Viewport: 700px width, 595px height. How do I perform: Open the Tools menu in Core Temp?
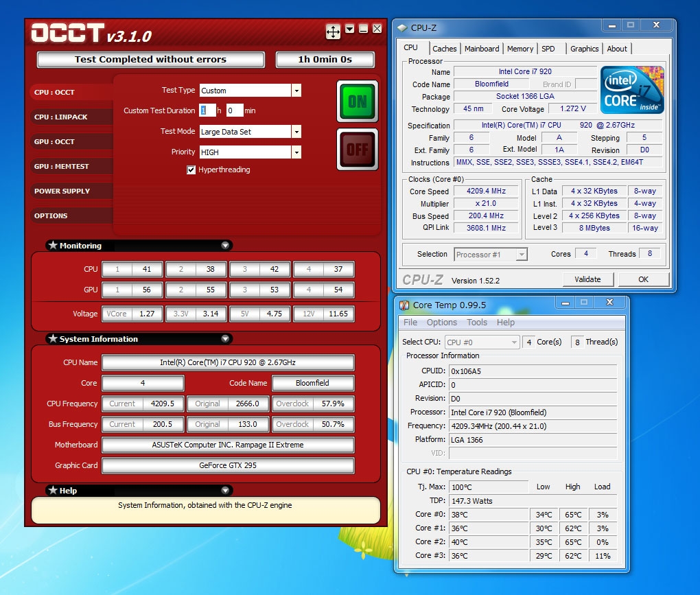477,323
